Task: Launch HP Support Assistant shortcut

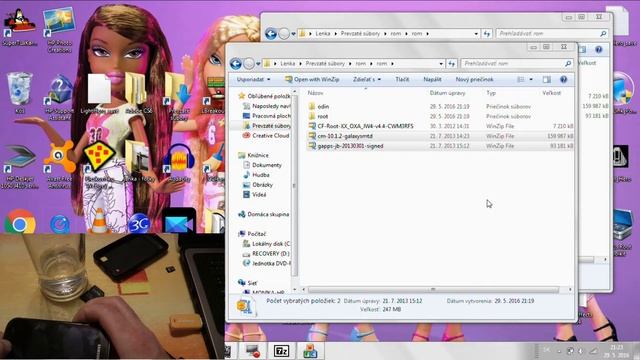Action: pos(59,97)
